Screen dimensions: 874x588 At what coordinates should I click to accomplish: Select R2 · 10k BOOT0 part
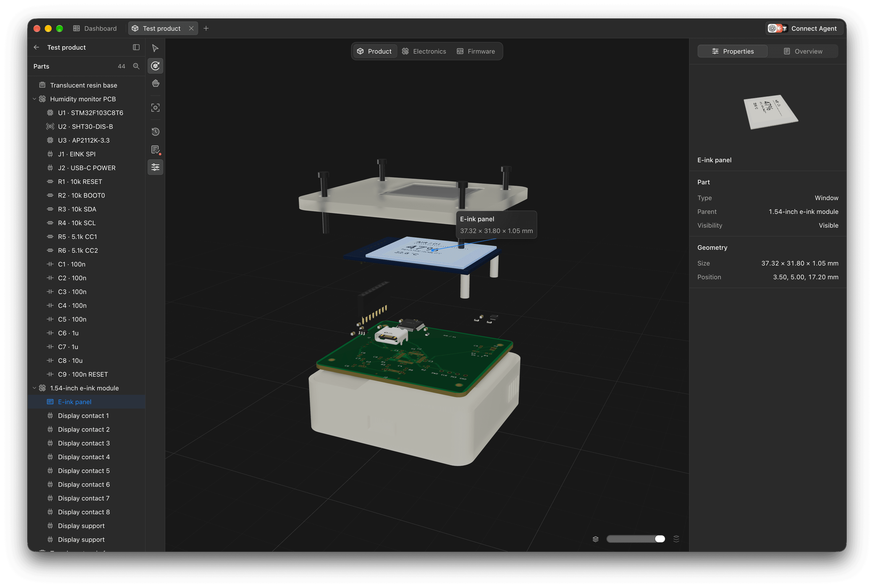coord(87,195)
